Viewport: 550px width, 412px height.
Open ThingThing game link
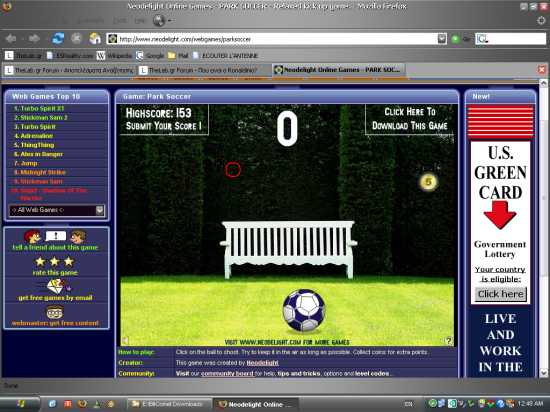pyautogui.click(x=34, y=145)
